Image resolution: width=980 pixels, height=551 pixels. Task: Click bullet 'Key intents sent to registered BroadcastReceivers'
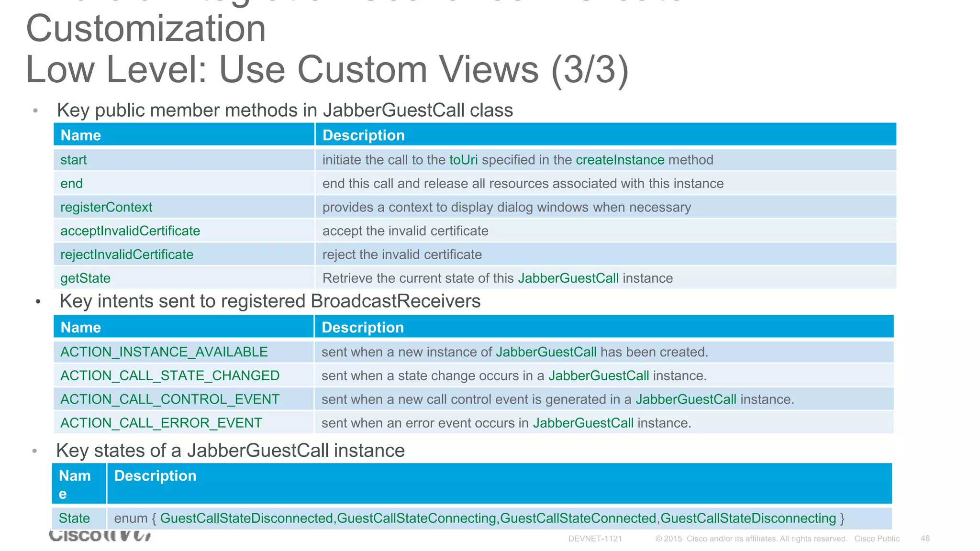point(270,301)
